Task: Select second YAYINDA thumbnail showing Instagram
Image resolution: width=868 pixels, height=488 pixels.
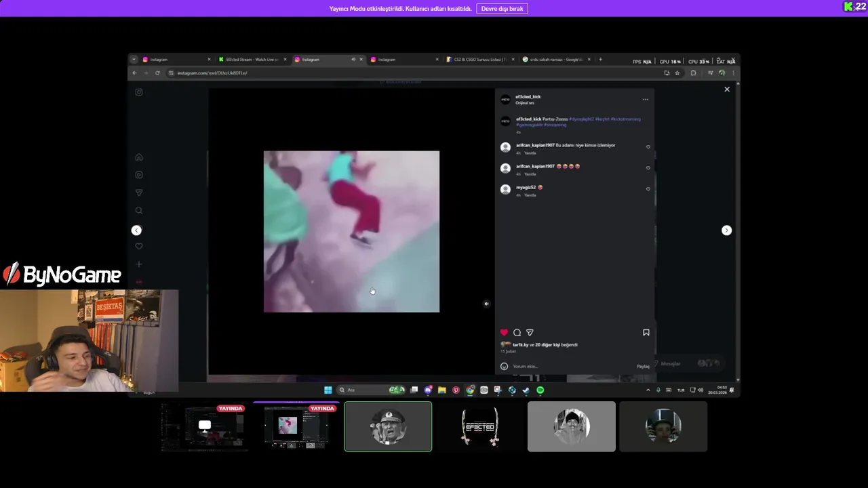Action: [296, 426]
